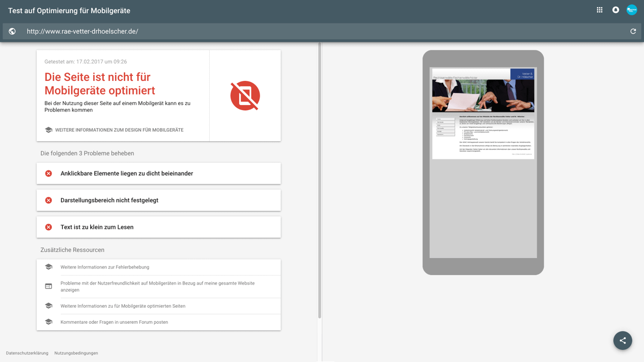Click the graduation cap icon beside forum link
The width and height of the screenshot is (644, 362).
(49, 322)
